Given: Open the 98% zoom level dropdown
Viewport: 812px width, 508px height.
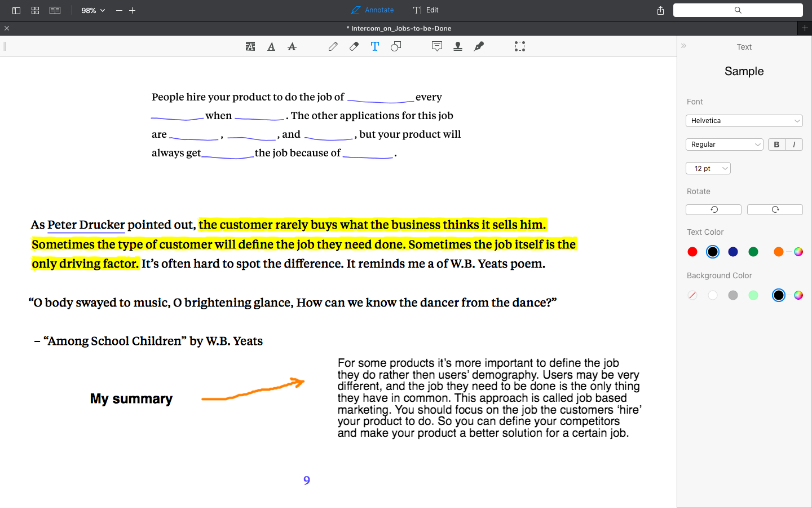Looking at the screenshot, I should pyautogui.click(x=93, y=10).
